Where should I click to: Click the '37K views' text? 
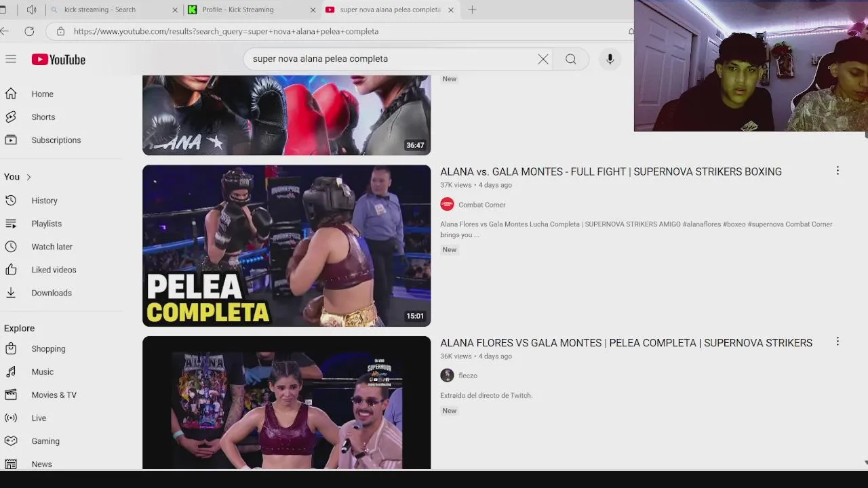tap(456, 185)
